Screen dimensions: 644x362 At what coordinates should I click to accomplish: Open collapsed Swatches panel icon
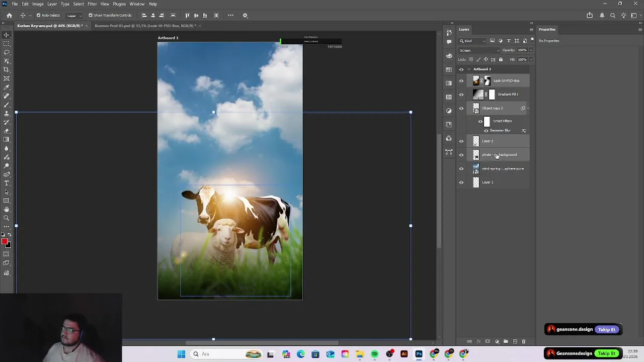pos(449,69)
